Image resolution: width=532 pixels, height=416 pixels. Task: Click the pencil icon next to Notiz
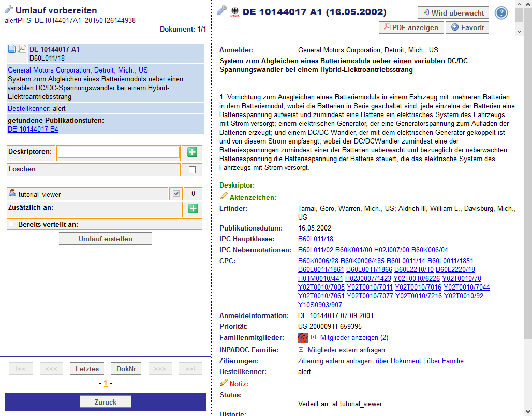pos(224,383)
